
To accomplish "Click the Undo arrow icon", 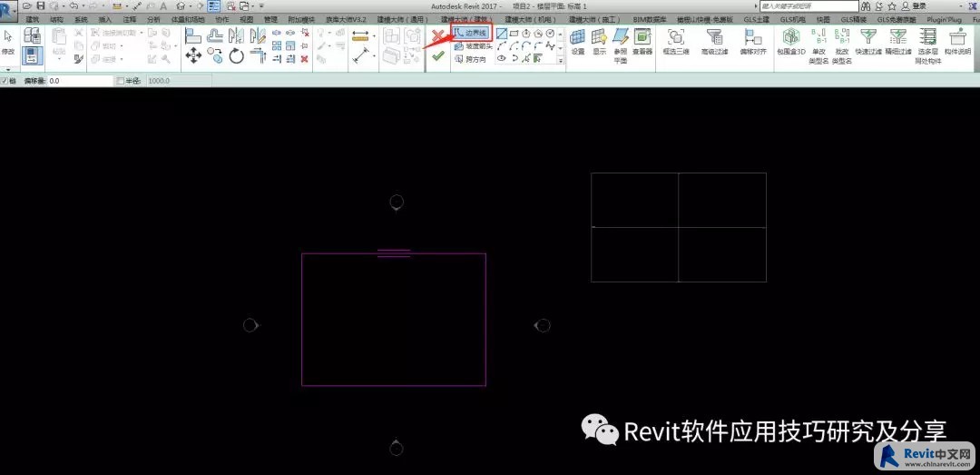I will (73, 5).
